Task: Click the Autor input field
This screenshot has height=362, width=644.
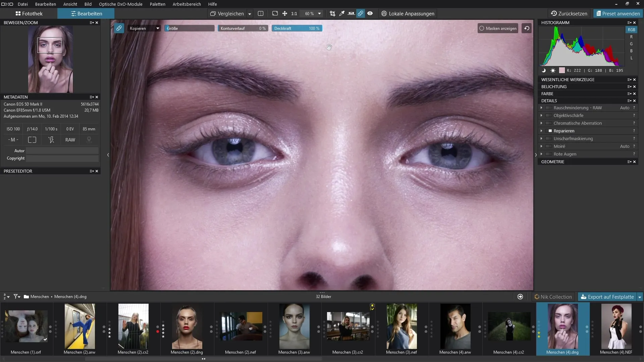Action: [62, 151]
